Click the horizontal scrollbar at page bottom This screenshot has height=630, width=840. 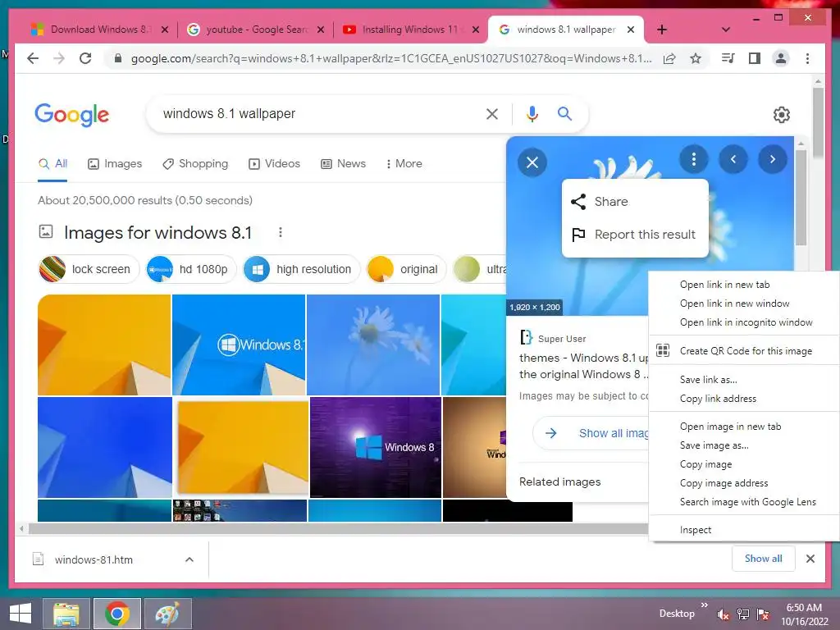tap(337, 529)
